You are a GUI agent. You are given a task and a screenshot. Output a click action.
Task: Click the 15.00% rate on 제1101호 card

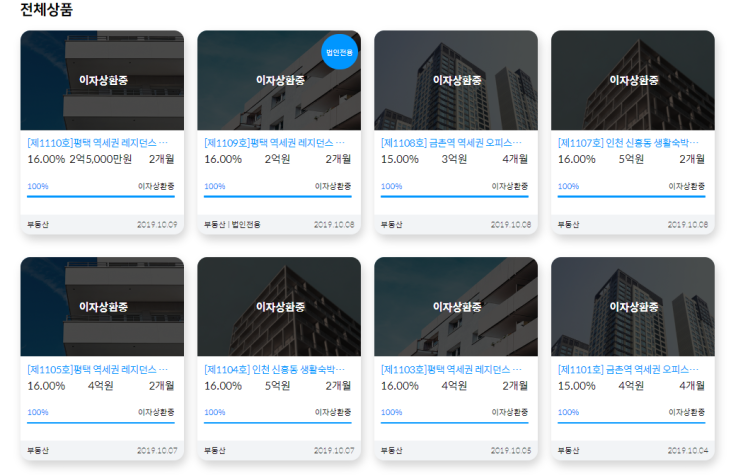[x=576, y=386]
